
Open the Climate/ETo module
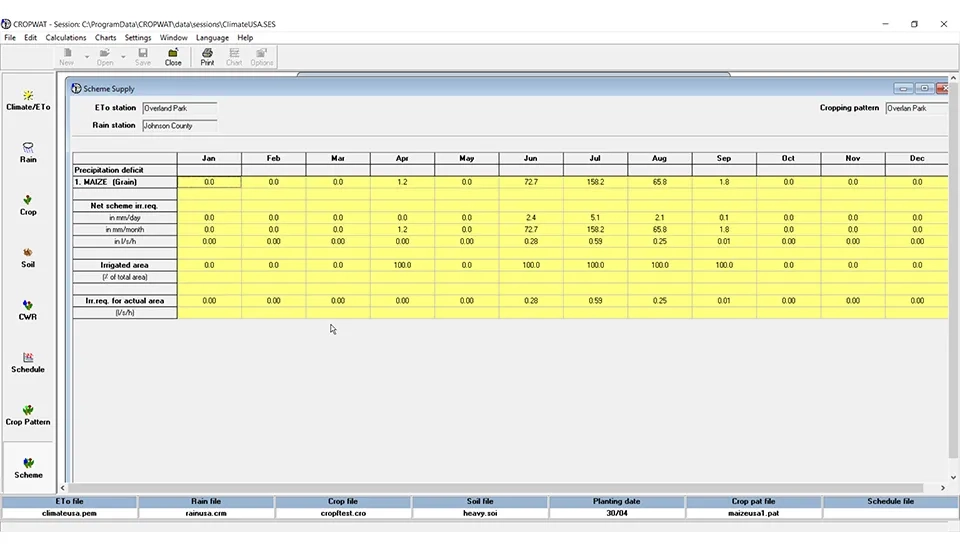point(28,100)
